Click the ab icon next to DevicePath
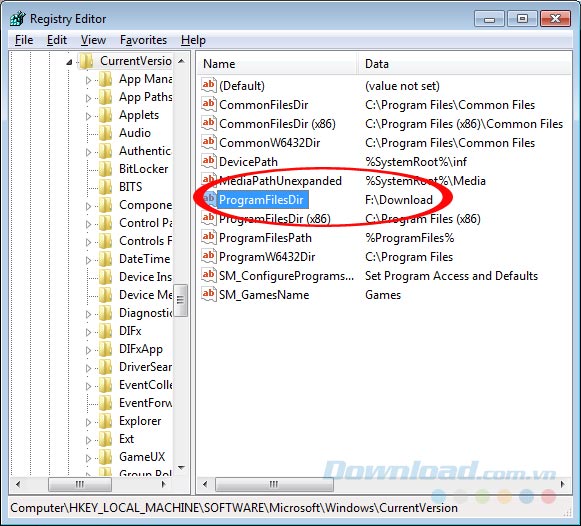The image size is (581, 526). pyautogui.click(x=208, y=161)
